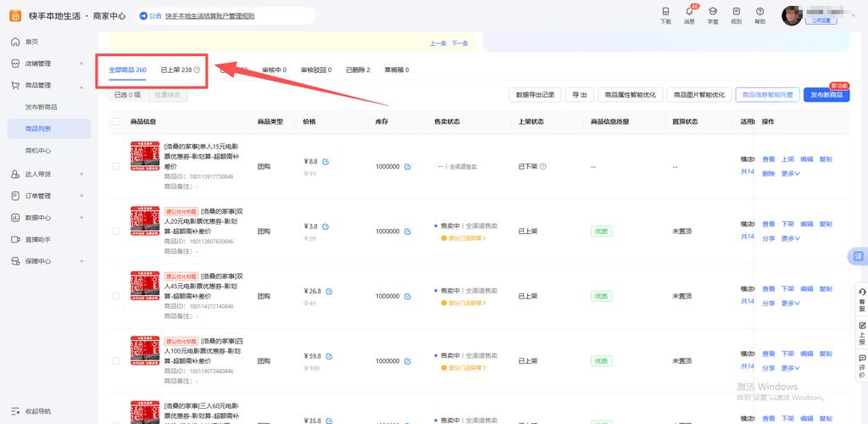This screenshot has height=424, width=868.
Task: Switch to the 已上架 238 tab
Action: 180,70
